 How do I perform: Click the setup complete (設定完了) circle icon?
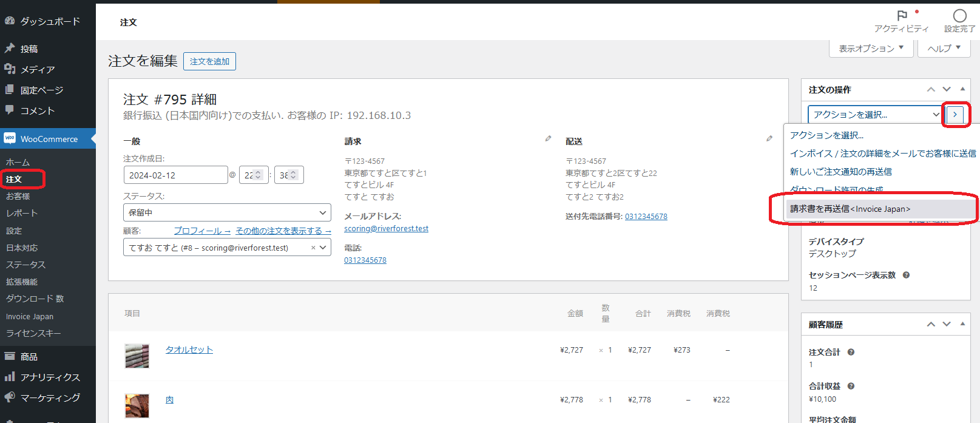960,15
